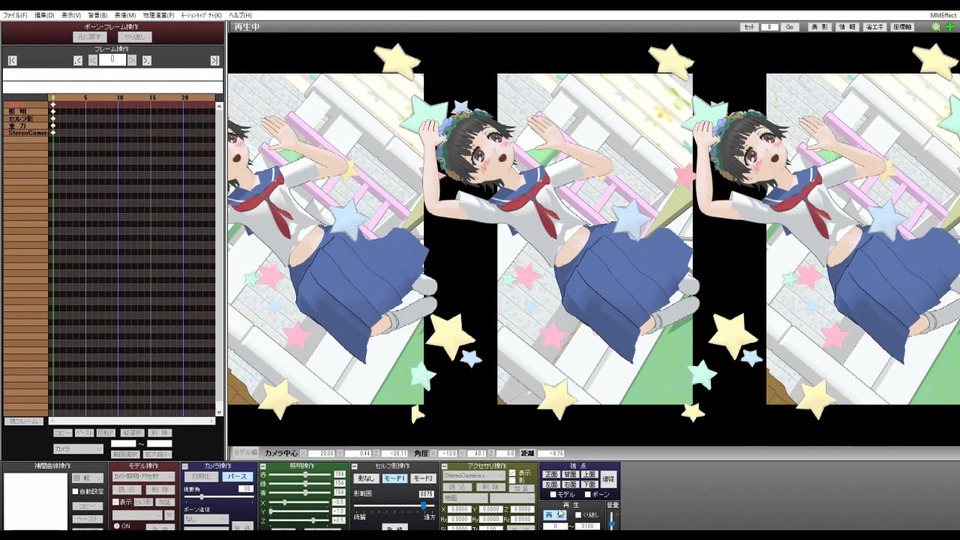Select the 照明 row keyframe diamond

coord(53,111)
